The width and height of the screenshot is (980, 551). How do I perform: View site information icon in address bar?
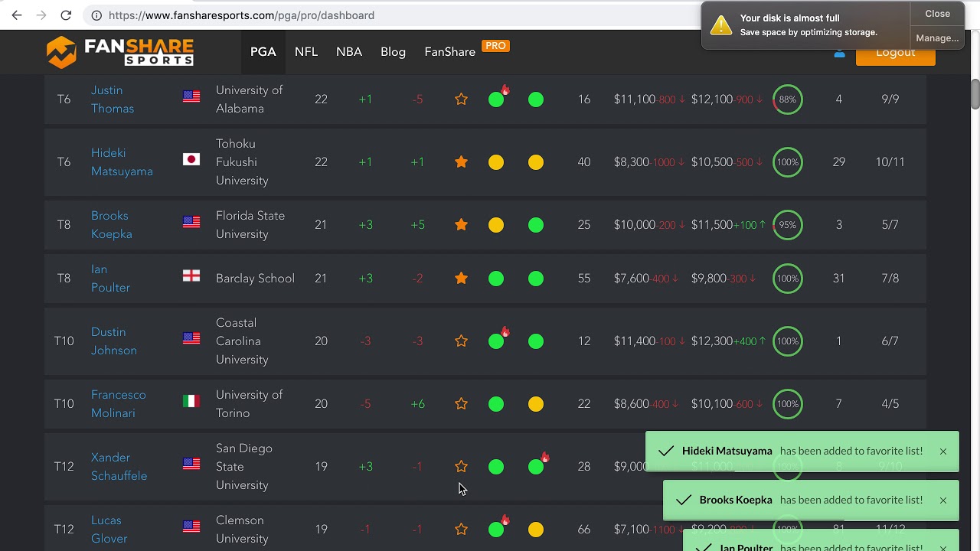click(96, 15)
